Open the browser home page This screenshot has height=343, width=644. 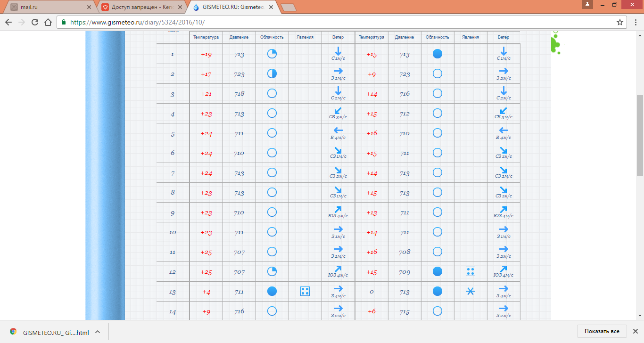pos(48,22)
